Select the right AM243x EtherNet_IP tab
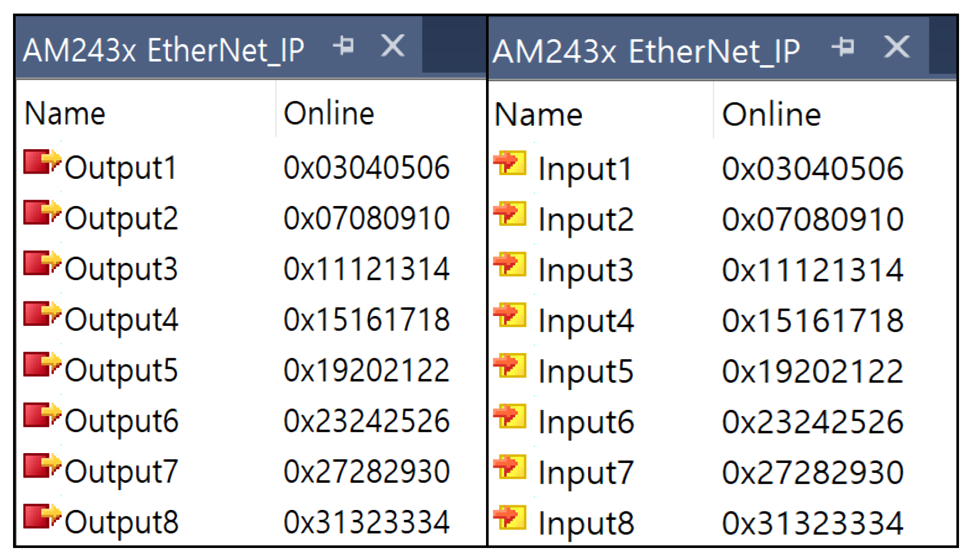This screenshot has width=971, height=560. 646,51
